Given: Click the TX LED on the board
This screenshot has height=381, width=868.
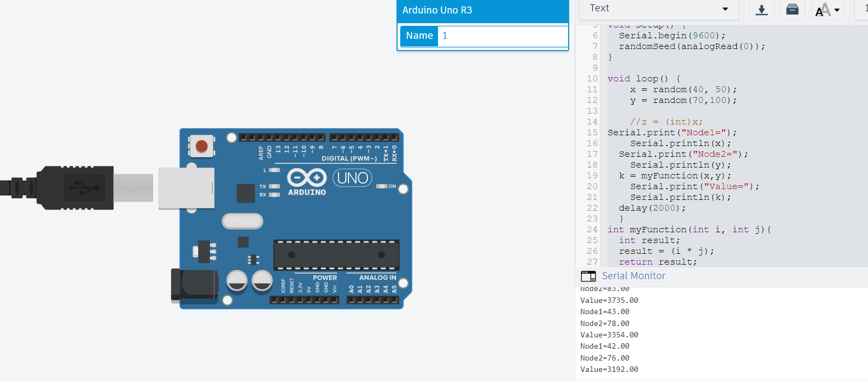Looking at the screenshot, I should pos(275,186).
